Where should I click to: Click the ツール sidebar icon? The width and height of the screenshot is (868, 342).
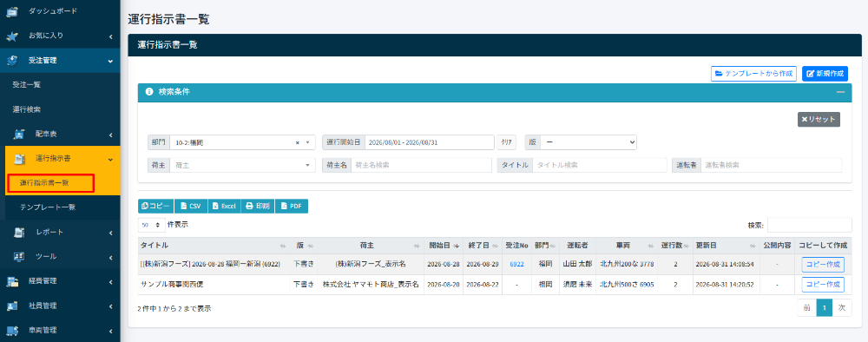[19, 257]
